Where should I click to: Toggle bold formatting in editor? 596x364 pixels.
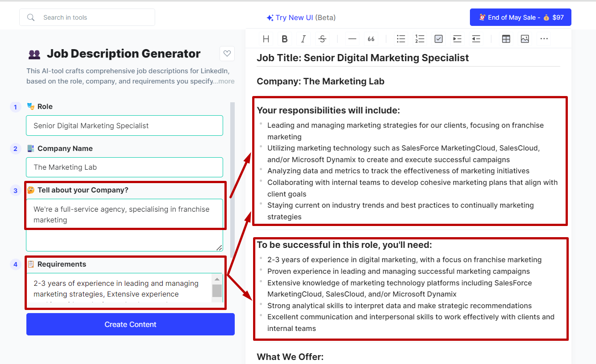pyautogui.click(x=284, y=39)
